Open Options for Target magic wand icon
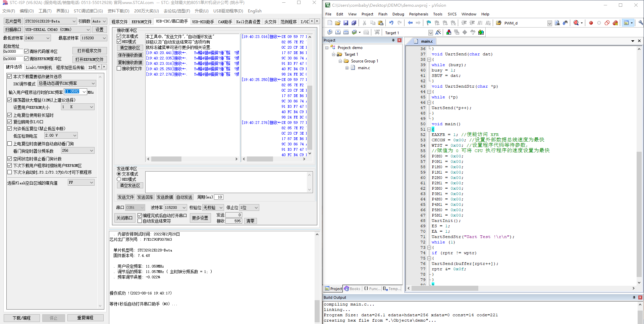Viewport: 644px width, 324px height. [x=438, y=32]
